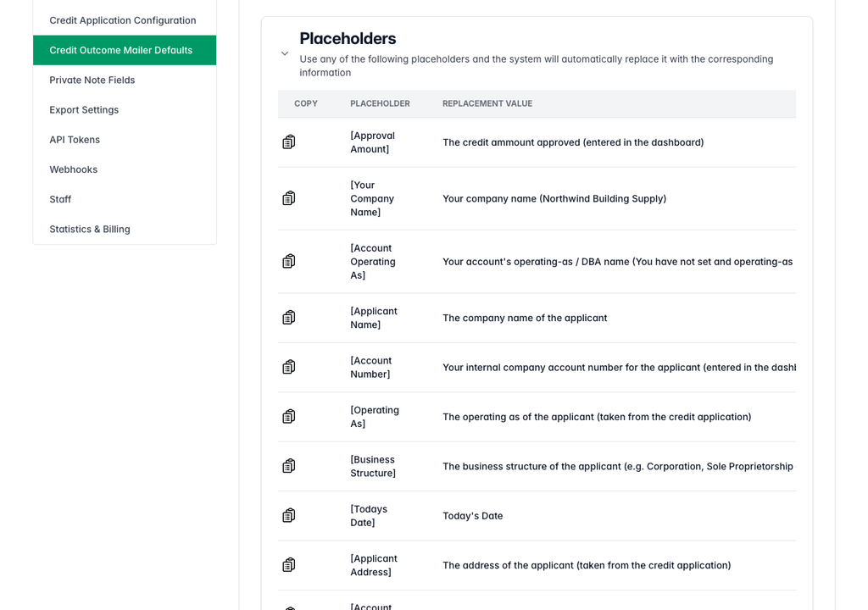Open Credit Application Configuration settings
Screen dimensions: 868x610
(125, 20)
